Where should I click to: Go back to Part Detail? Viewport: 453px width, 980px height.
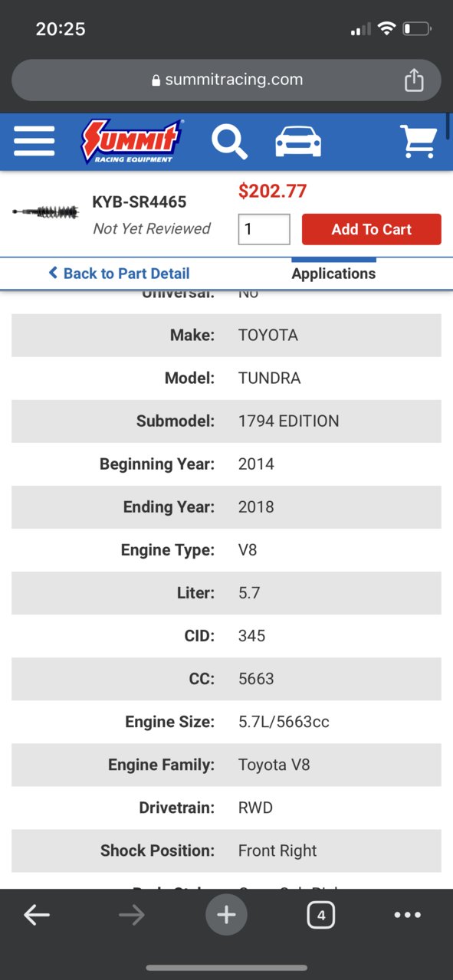click(x=119, y=274)
